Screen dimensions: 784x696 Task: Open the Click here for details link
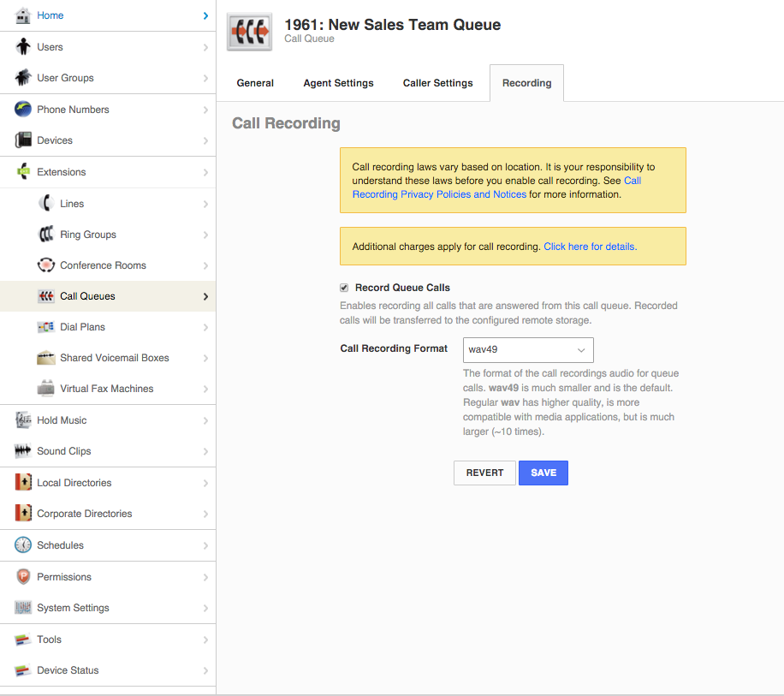(590, 247)
